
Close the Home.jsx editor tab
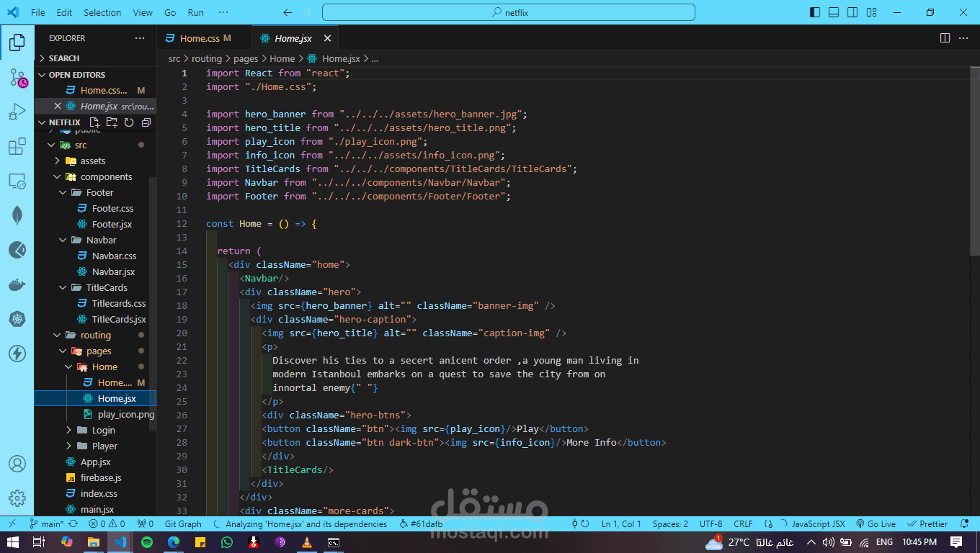coord(328,38)
